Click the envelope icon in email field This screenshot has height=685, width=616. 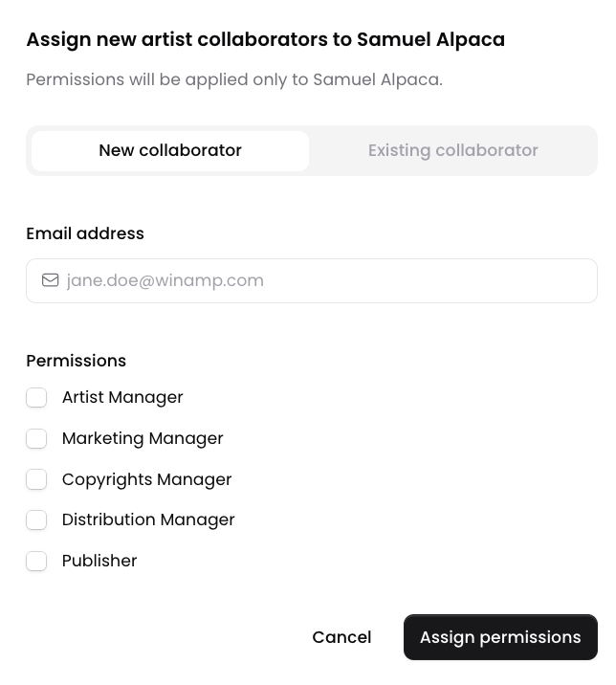point(51,280)
